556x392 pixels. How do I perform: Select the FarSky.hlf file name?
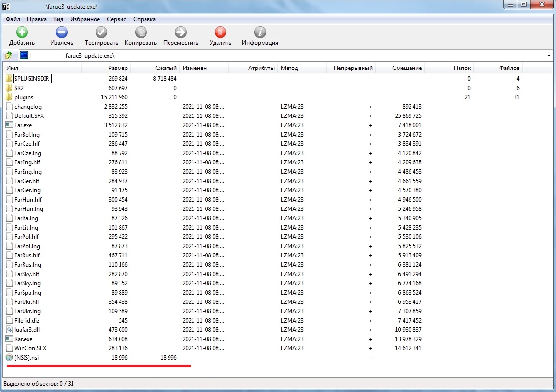tap(26, 274)
